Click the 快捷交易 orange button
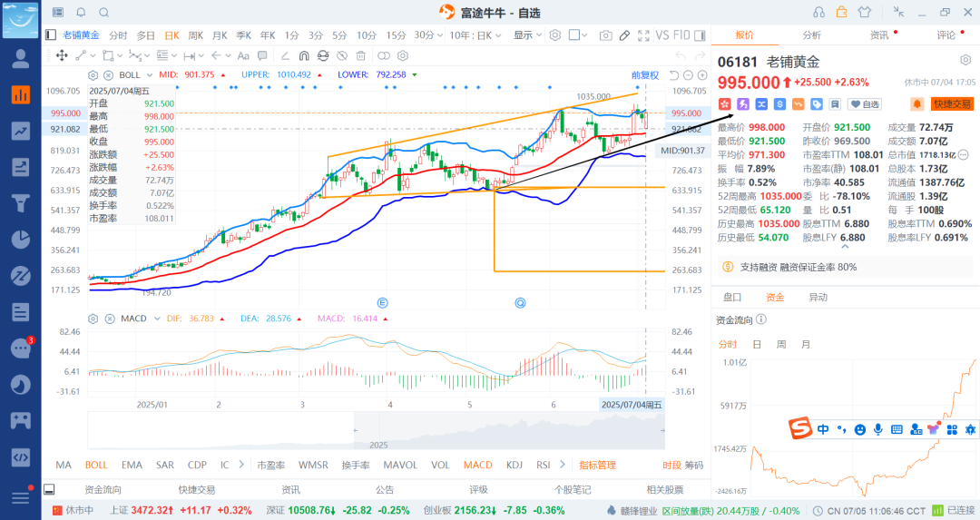Image resolution: width=980 pixels, height=520 pixels. 953,104
